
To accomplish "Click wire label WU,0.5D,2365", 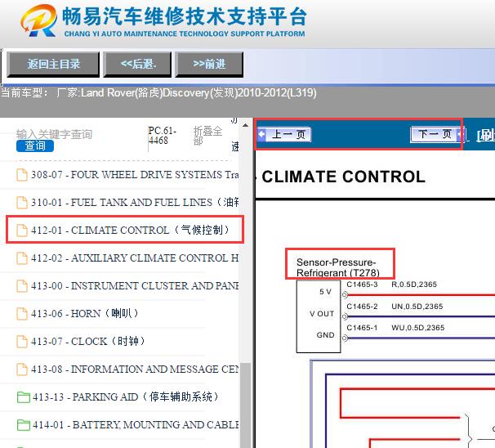I will coord(417,328).
